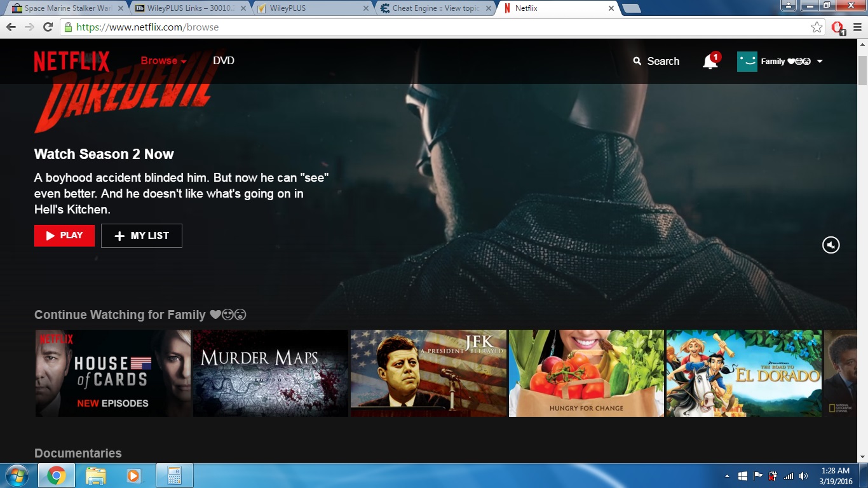Switch to the Cheat Engine tab
This screenshot has height=488, width=868.
pos(435,8)
